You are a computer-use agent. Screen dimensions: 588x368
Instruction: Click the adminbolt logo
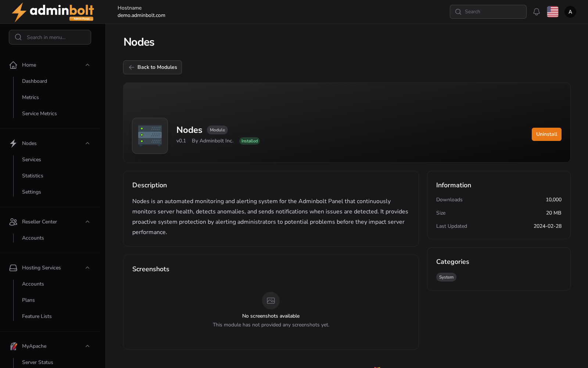(53, 12)
